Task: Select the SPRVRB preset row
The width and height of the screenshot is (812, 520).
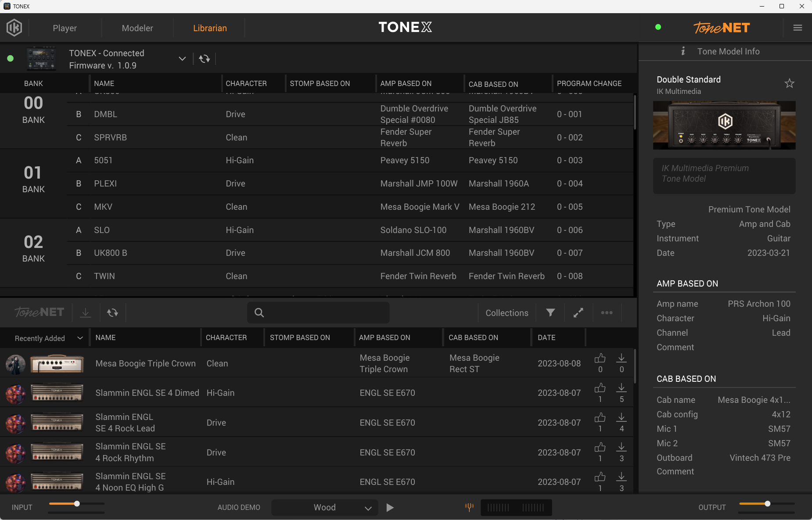Action: point(350,137)
